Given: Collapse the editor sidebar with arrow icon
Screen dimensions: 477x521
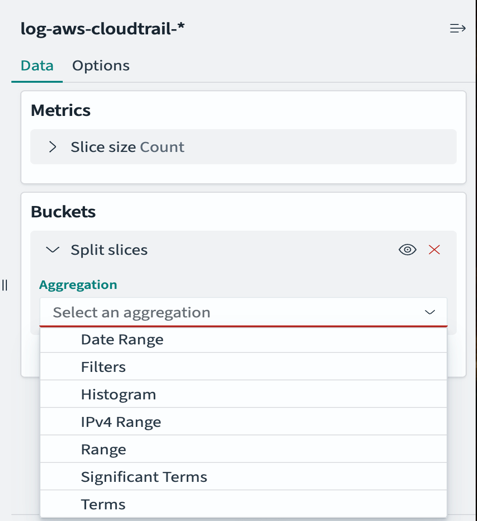Looking at the screenshot, I should (457, 29).
